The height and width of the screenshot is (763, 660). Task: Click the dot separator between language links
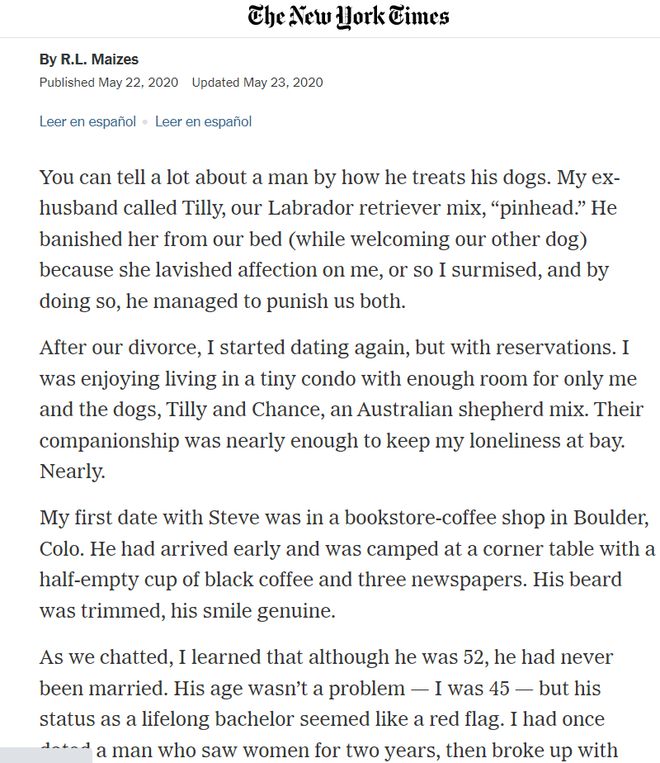point(145,122)
